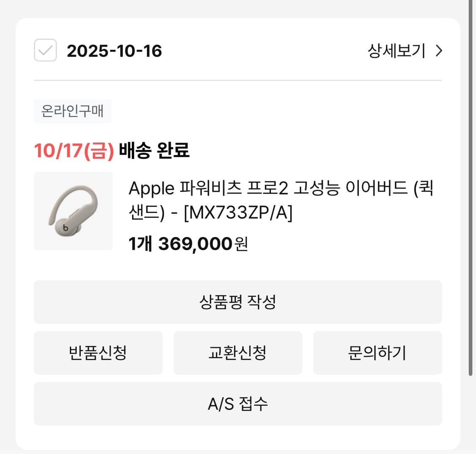Screen dimensions: 476x454
Task: Toggle the order selection checkbox next to 2025-10-16
Action: tap(45, 50)
